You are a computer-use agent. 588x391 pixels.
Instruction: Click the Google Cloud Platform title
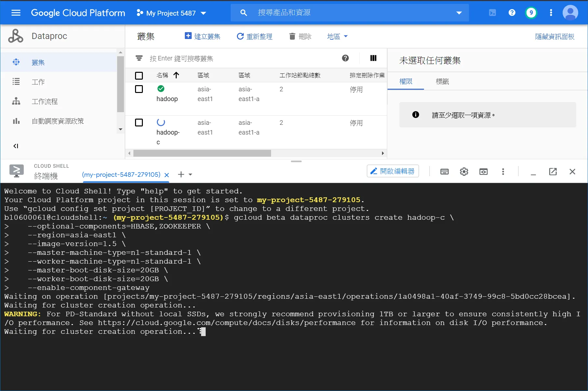tap(78, 13)
